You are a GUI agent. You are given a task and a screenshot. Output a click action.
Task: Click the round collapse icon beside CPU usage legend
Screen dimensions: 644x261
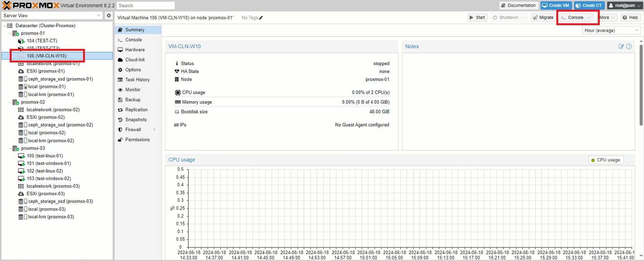[x=629, y=160]
